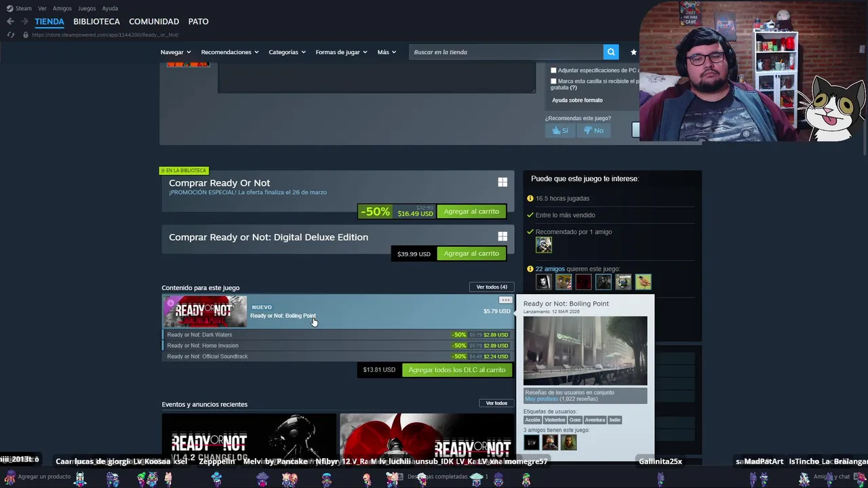This screenshot has width=868, height=488.
Task: Click Ver todos (4) for game content
Action: coord(492,287)
